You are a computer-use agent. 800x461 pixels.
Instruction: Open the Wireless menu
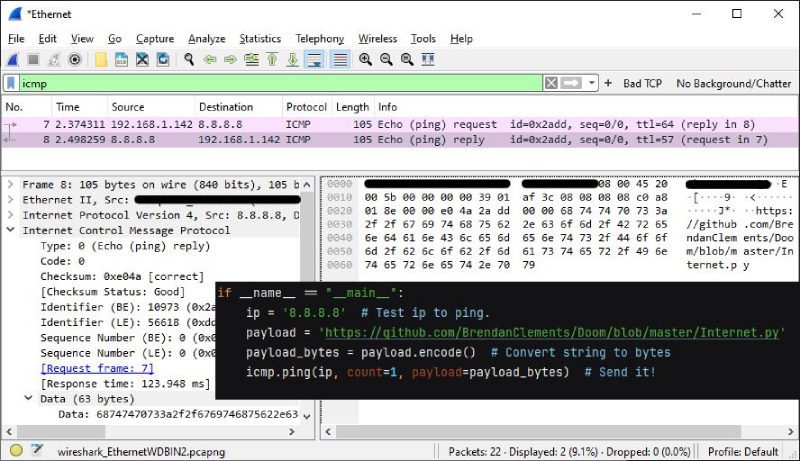coord(378,39)
